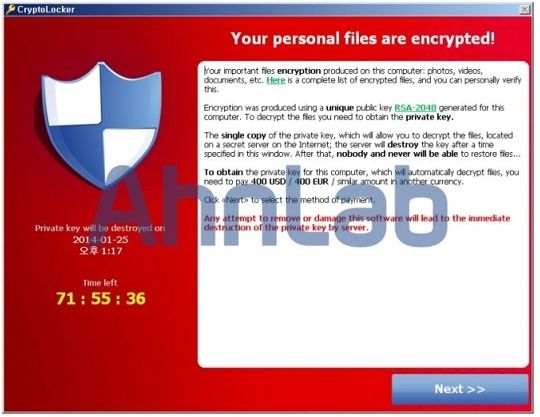Open the RSA-2048 link
This screenshot has width=540, height=417.
click(x=415, y=108)
